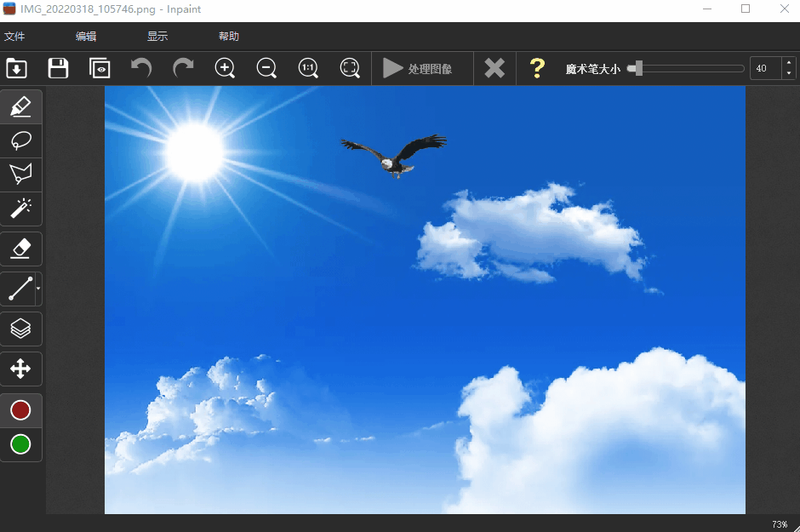This screenshot has width=800, height=532.
Task: Zoom in with the plus magnifier
Action: coord(225,68)
